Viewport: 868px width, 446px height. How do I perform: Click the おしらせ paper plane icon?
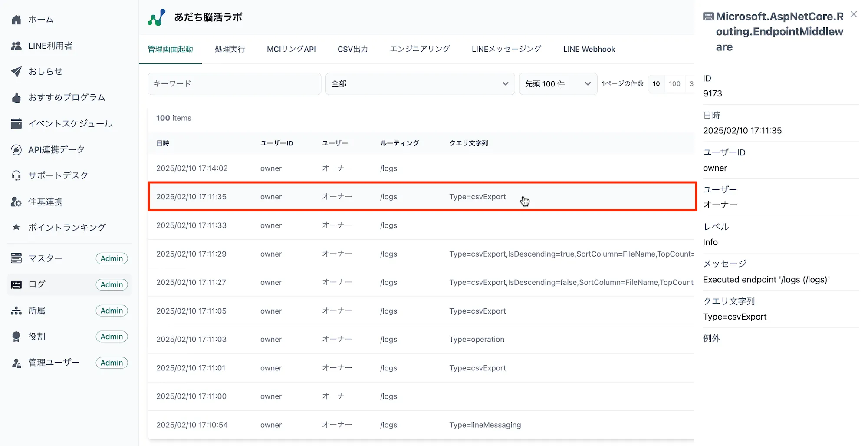pos(16,72)
